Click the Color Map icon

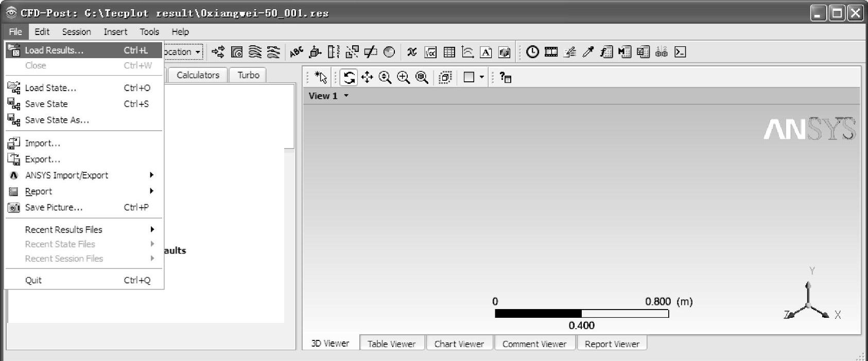click(389, 52)
